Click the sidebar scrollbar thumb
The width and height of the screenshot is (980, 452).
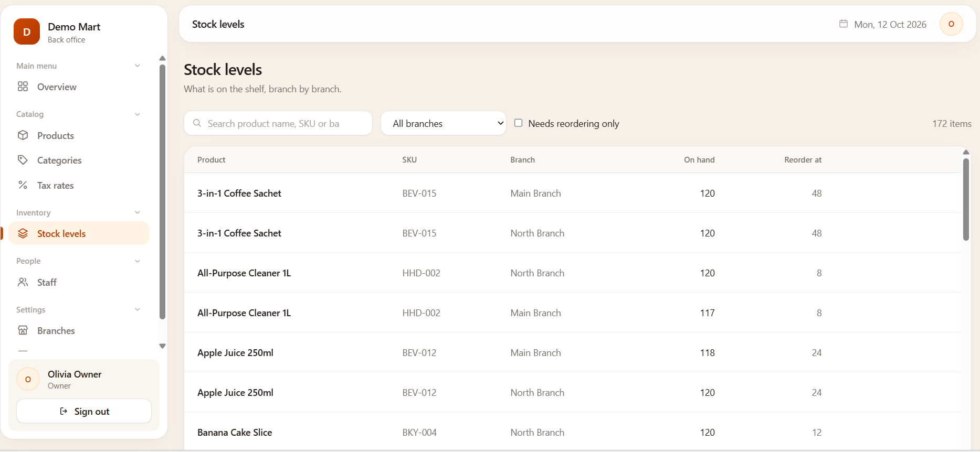162,191
